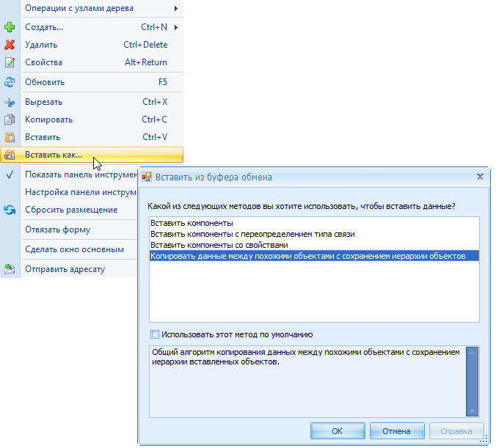496x448 pixels.
Task: Expand the Создать submenu arrow
Action: pos(176,28)
